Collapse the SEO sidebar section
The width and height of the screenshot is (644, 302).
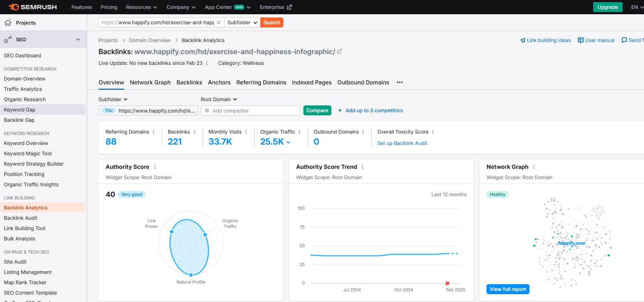pyautogui.click(x=78, y=40)
